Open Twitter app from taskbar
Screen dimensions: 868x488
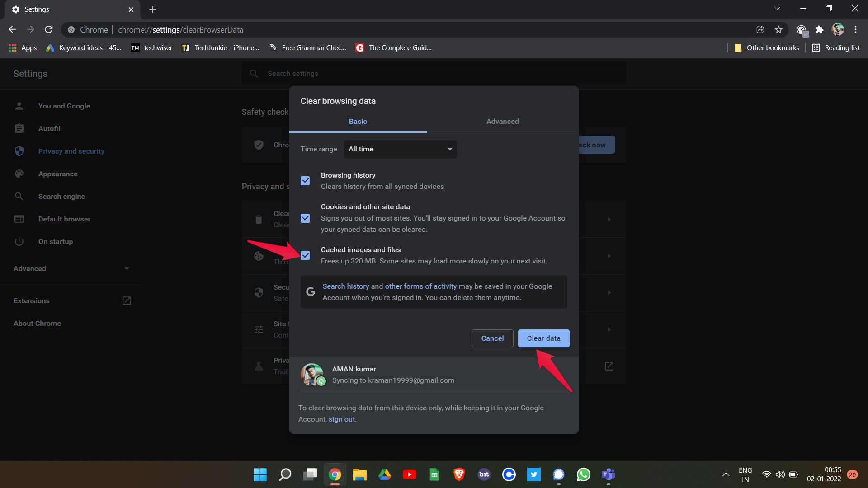(x=534, y=474)
